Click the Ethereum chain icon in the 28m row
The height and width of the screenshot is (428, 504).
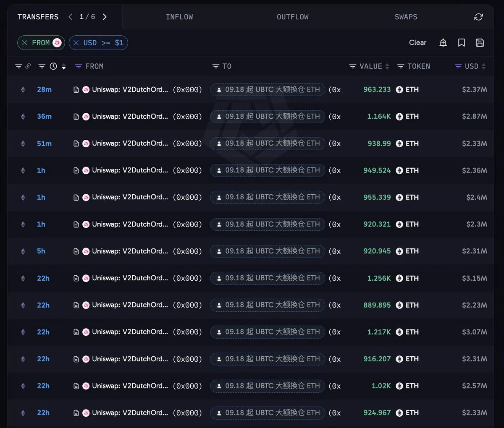click(x=23, y=89)
